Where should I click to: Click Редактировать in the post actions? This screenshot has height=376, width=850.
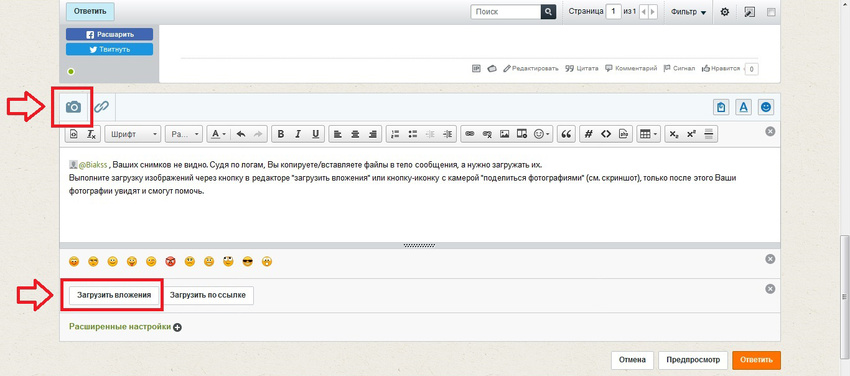[531, 68]
